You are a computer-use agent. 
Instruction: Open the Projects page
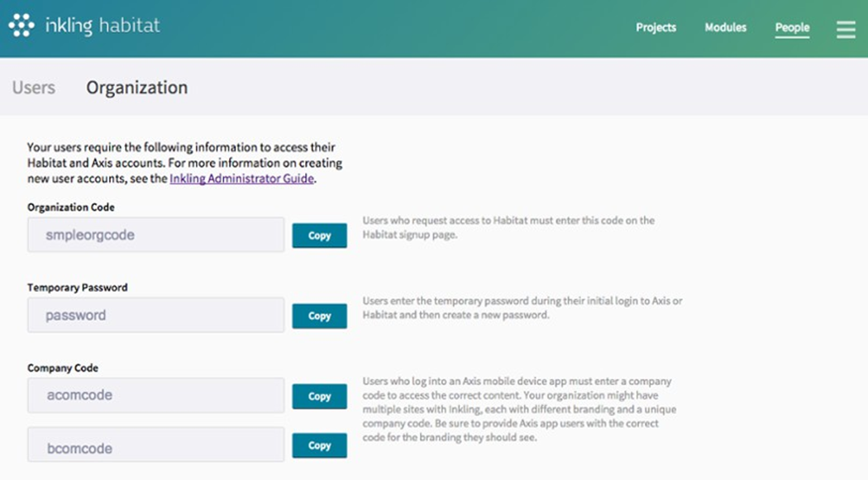pyautogui.click(x=656, y=28)
